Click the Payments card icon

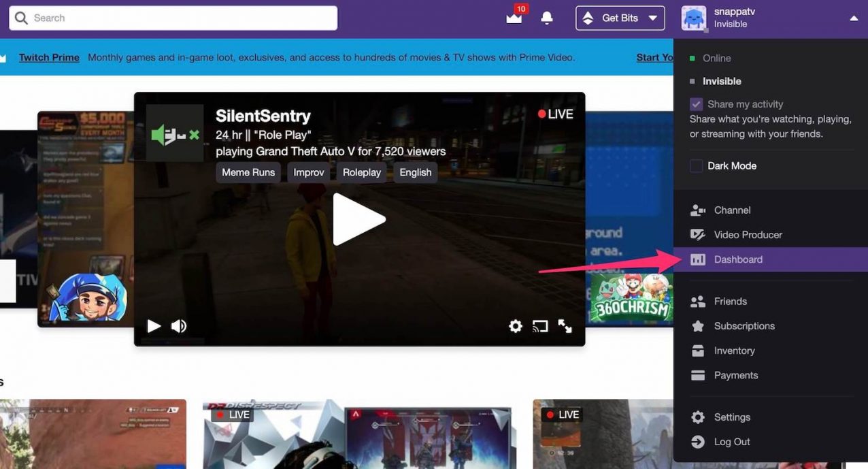[698, 375]
